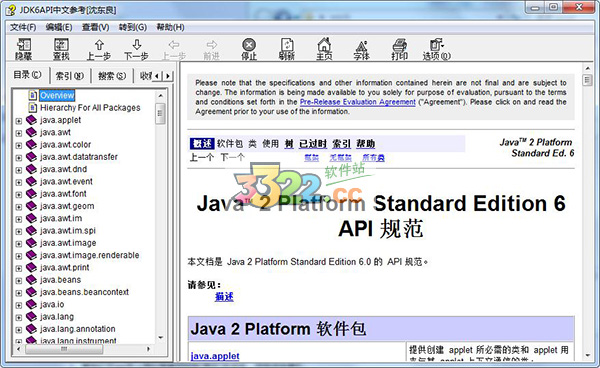Image resolution: width=600 pixels, height=368 pixels.
Task: Click the content pane scroll-down arrow
Action: (x=587, y=356)
